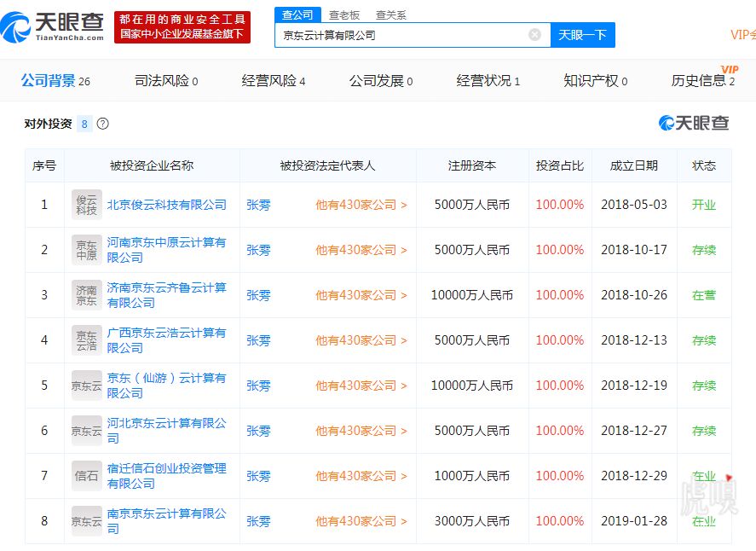Click 张雱 in the 北京俊云科技 row
The width and height of the screenshot is (756, 551).
[x=258, y=205]
